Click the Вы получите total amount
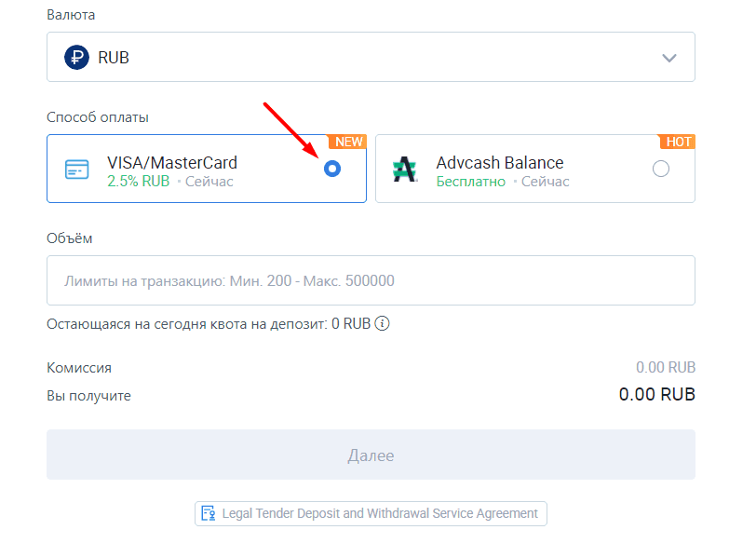This screenshot has height=557, width=756. click(656, 395)
